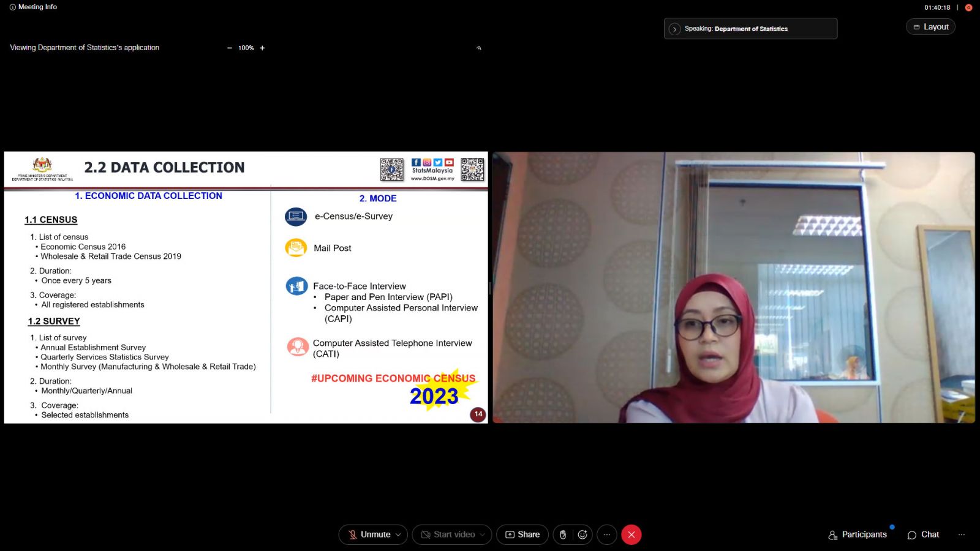Image resolution: width=980 pixels, height=551 pixels.
Task: Open the emoji reactions picker
Action: [x=582, y=534]
